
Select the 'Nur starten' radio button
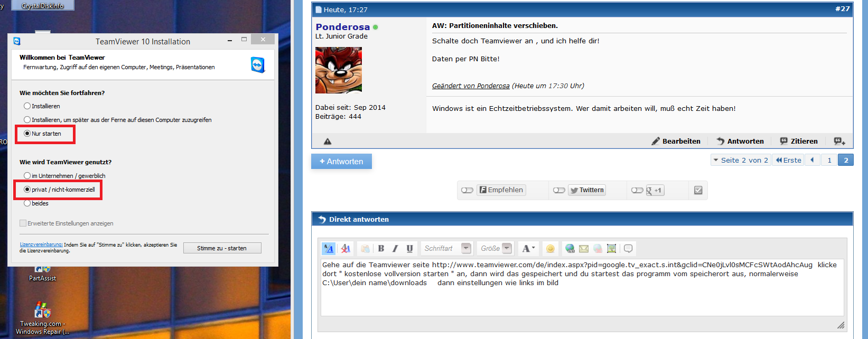click(x=27, y=134)
